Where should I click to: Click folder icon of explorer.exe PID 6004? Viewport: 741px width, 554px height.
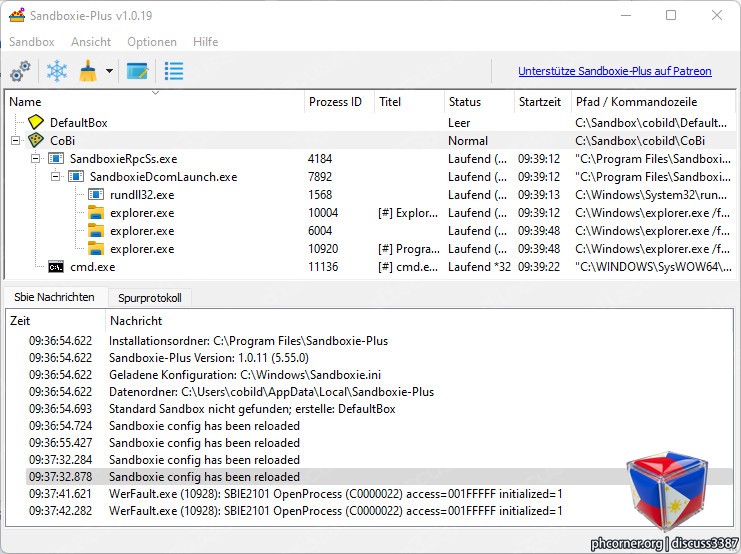(96, 230)
